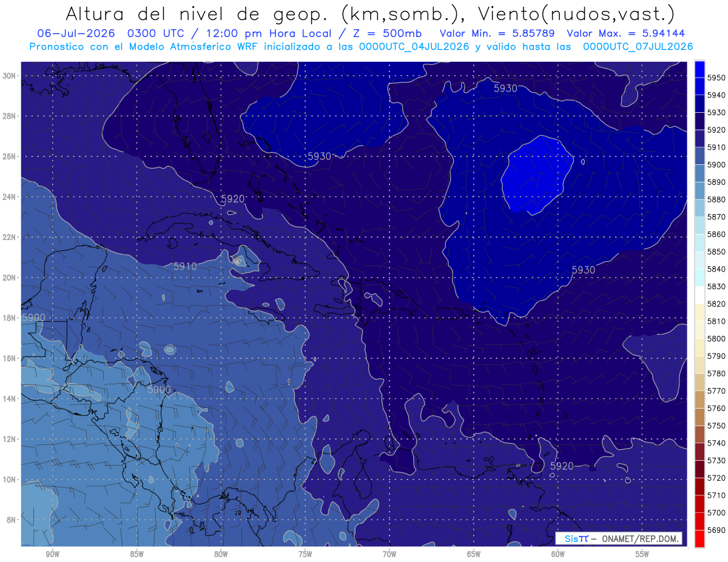
Task: Click the 75W longitude label
Action: pyautogui.click(x=305, y=554)
